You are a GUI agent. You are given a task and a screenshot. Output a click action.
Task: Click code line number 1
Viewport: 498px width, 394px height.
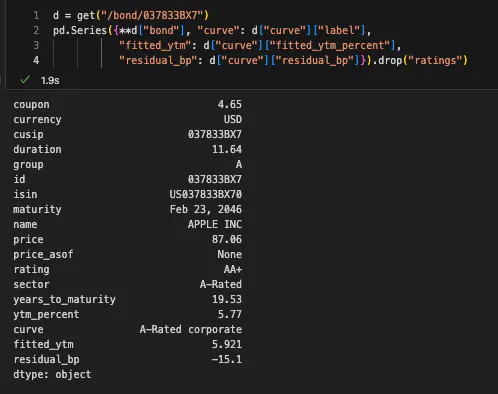pyautogui.click(x=36, y=15)
